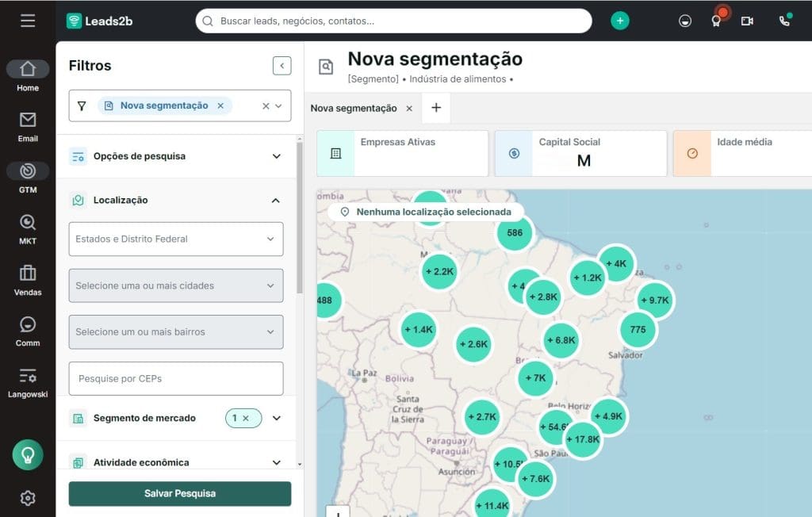Open the hamburger menu
This screenshot has height=517, width=812.
(x=28, y=21)
